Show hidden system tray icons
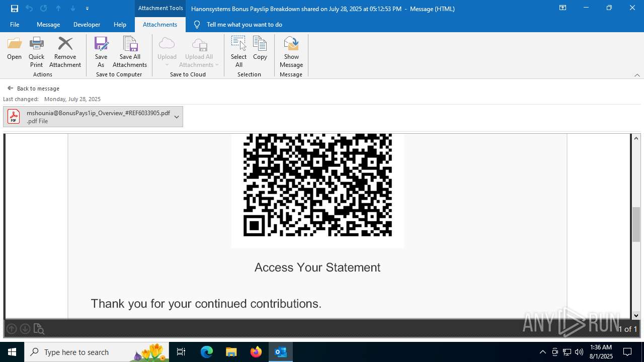644x362 pixels. (x=542, y=352)
